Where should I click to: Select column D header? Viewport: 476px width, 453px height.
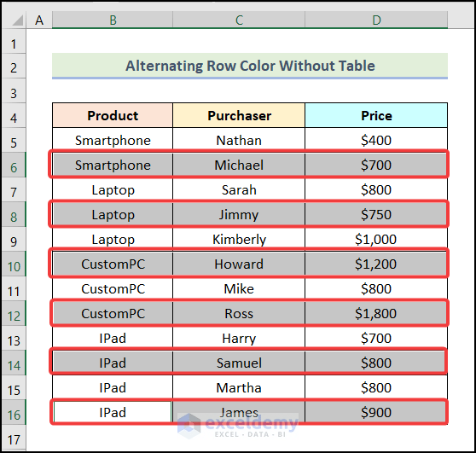coord(376,20)
